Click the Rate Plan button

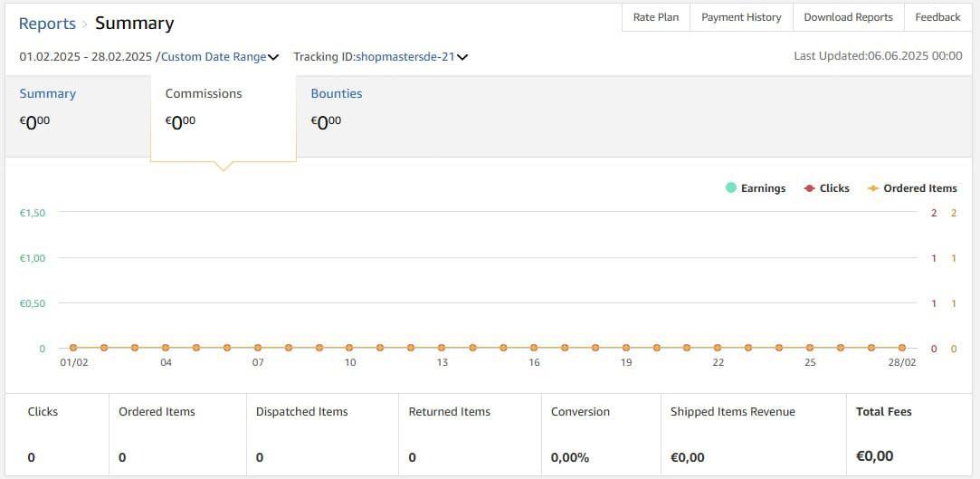656,17
